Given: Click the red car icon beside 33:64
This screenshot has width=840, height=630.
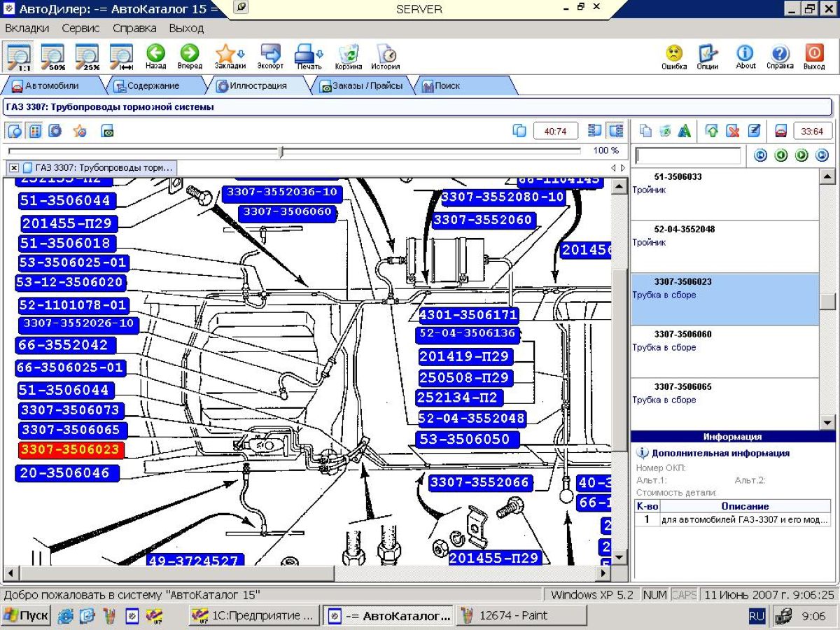Looking at the screenshot, I should coord(780,131).
